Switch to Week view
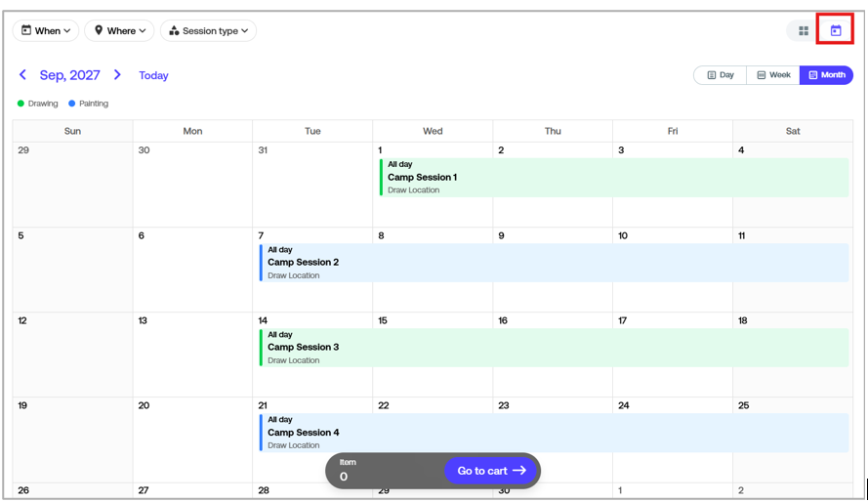 773,75
